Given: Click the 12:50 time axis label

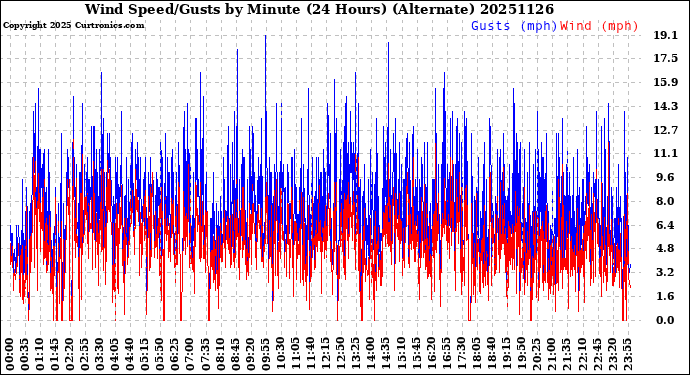Looking at the screenshot, I should pyautogui.click(x=341, y=354).
